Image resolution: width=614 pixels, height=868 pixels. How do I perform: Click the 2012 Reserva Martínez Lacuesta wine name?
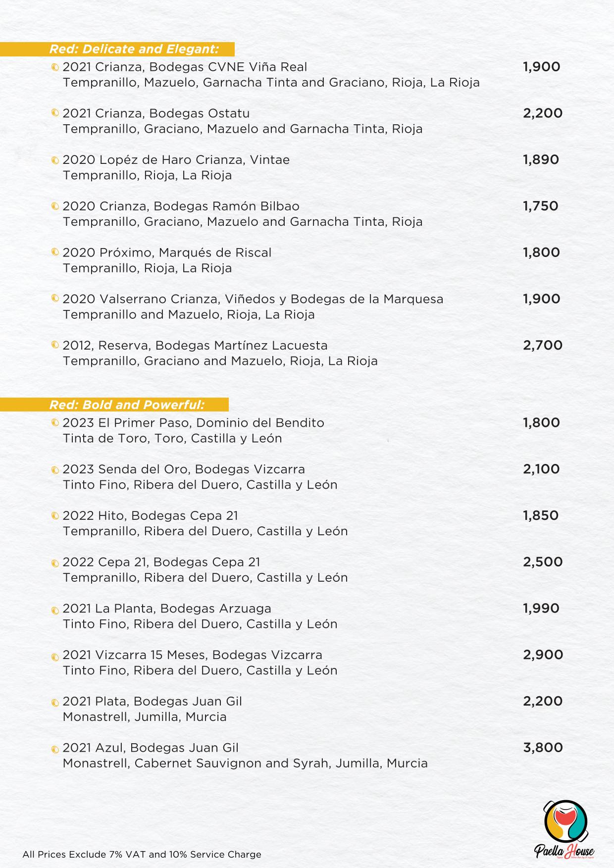[x=195, y=345]
